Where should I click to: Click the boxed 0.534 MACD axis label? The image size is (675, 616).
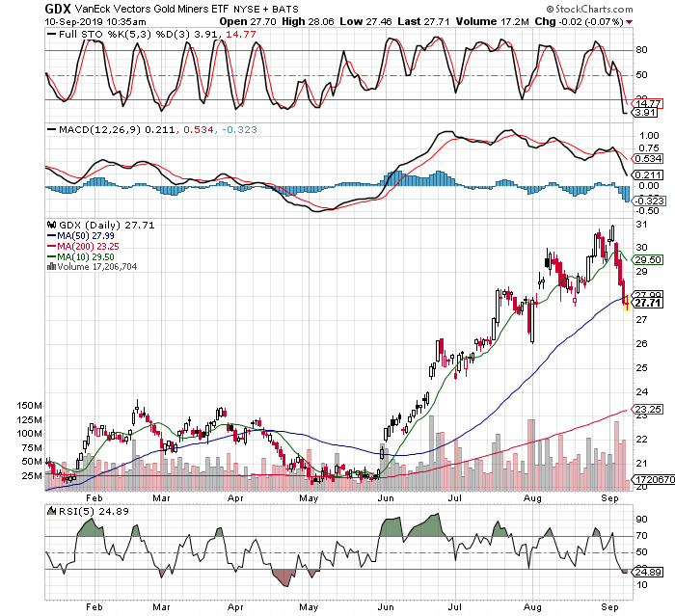(x=647, y=158)
